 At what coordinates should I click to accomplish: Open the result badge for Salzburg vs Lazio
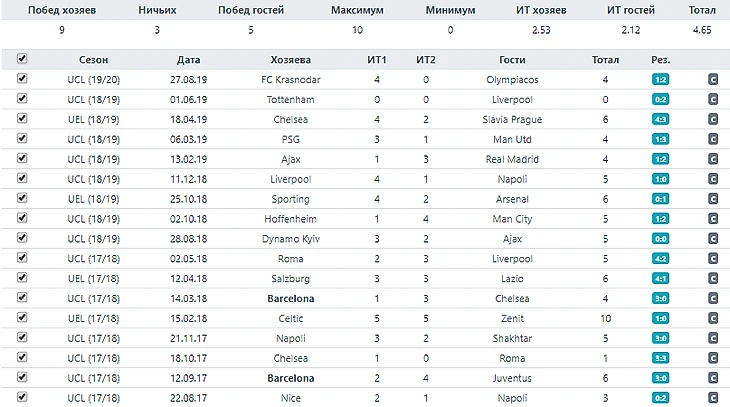tap(660, 278)
